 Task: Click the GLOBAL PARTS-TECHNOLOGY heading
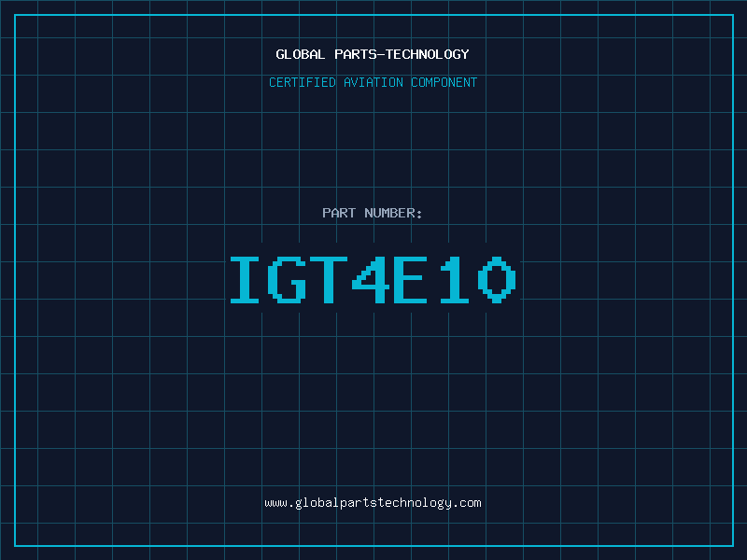tap(373, 54)
